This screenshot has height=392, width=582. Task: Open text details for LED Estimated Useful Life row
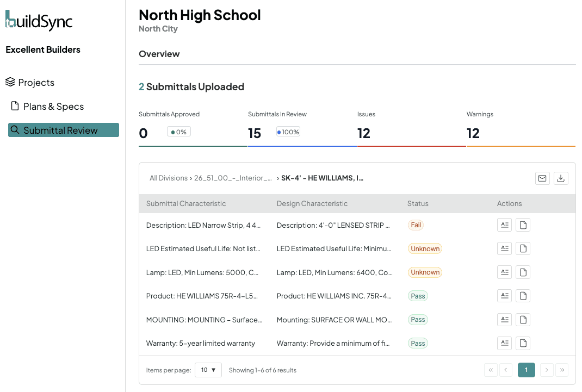(504, 248)
